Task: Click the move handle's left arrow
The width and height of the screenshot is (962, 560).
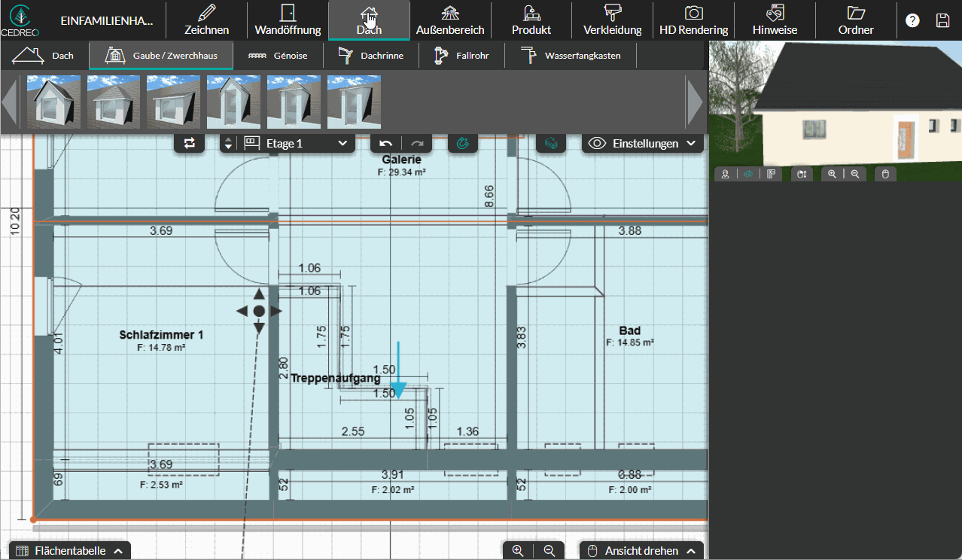Action: tap(242, 311)
